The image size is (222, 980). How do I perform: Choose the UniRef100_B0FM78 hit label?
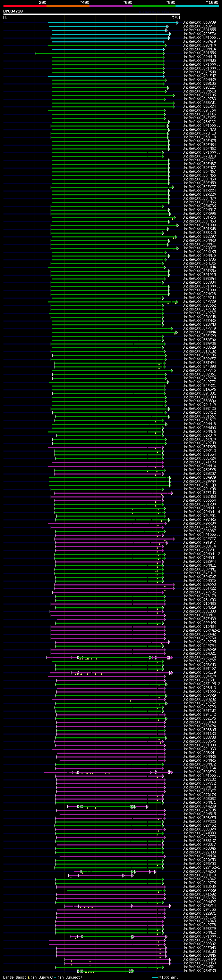pyautogui.click(x=199, y=129)
